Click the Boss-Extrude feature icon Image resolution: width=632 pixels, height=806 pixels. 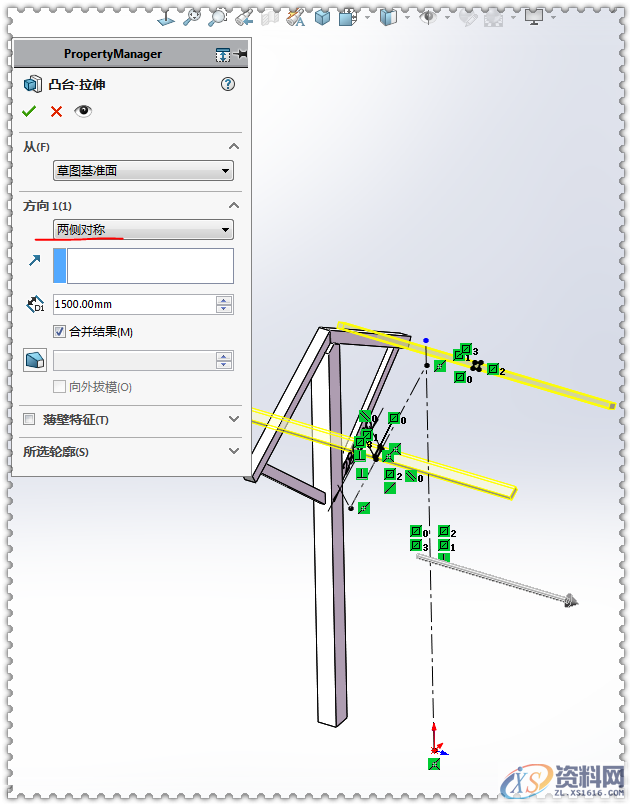pos(33,84)
